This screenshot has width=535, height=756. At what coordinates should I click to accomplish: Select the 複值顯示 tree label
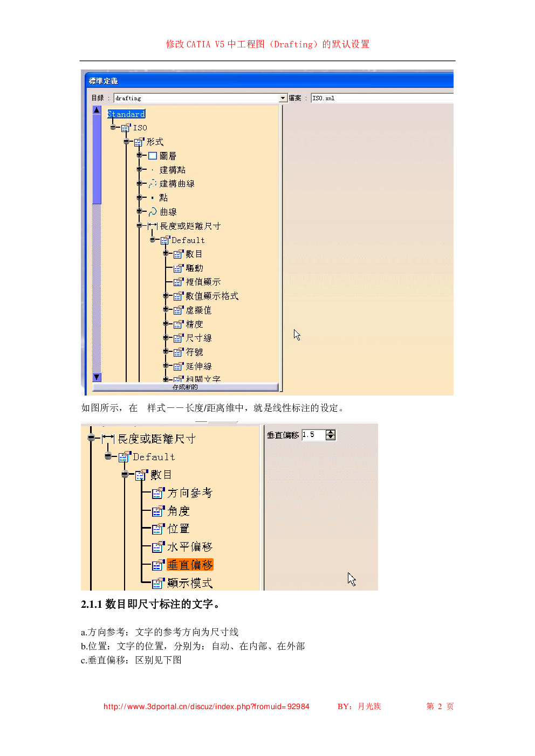pos(203,282)
